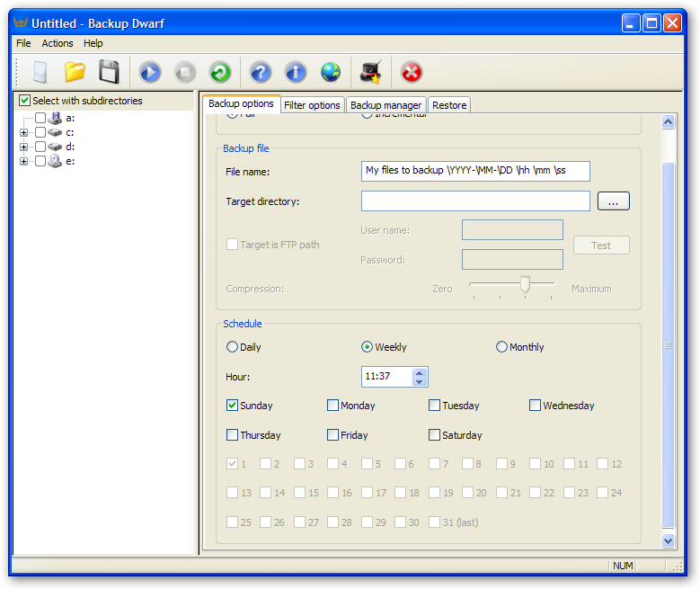Image resolution: width=700 pixels, height=589 pixels.
Task: Save profile using the floppy disk icon
Action: [x=109, y=72]
